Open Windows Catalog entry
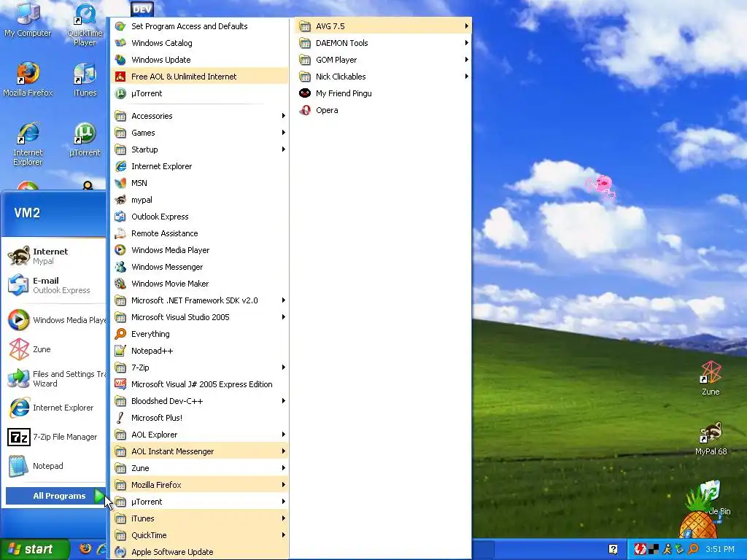The width and height of the screenshot is (747, 560). 200,43
